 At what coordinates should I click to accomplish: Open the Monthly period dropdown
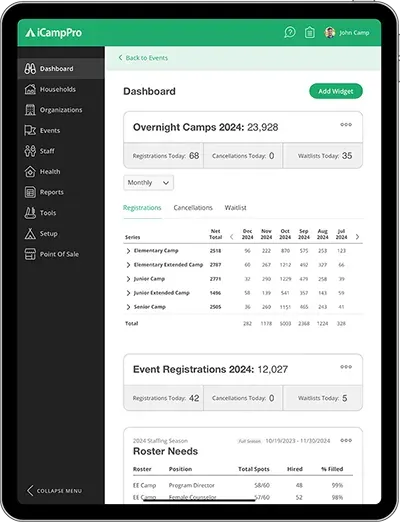tap(148, 183)
